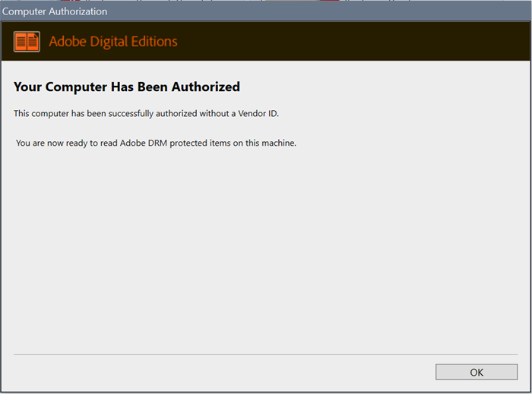Click the 'ready to read Adobe DRM' sentence
This screenshot has height=394, width=532.
click(156, 143)
